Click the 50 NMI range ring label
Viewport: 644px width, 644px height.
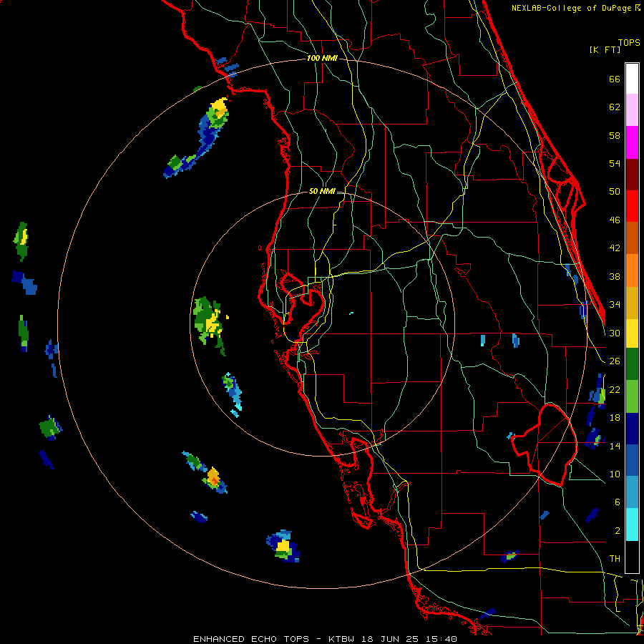[x=322, y=191]
